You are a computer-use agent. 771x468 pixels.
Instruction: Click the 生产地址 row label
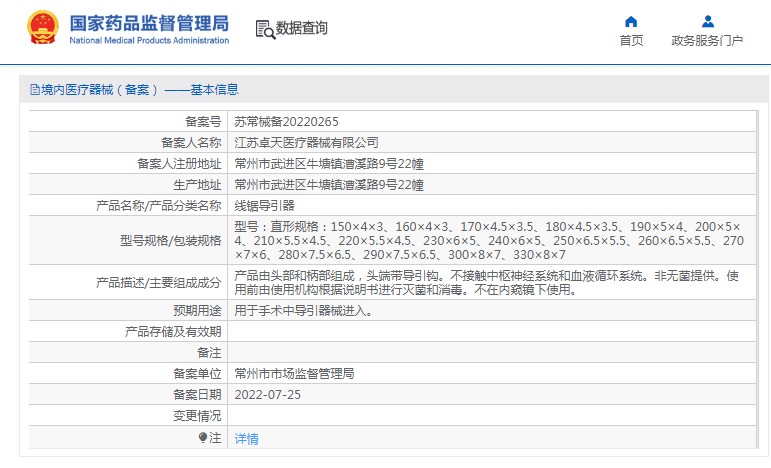(197, 185)
